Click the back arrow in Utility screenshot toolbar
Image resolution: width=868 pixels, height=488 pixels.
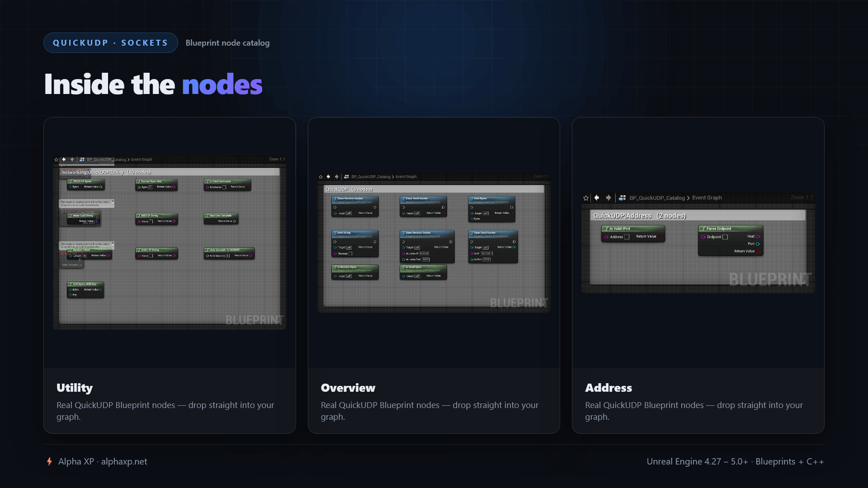tap(64, 159)
